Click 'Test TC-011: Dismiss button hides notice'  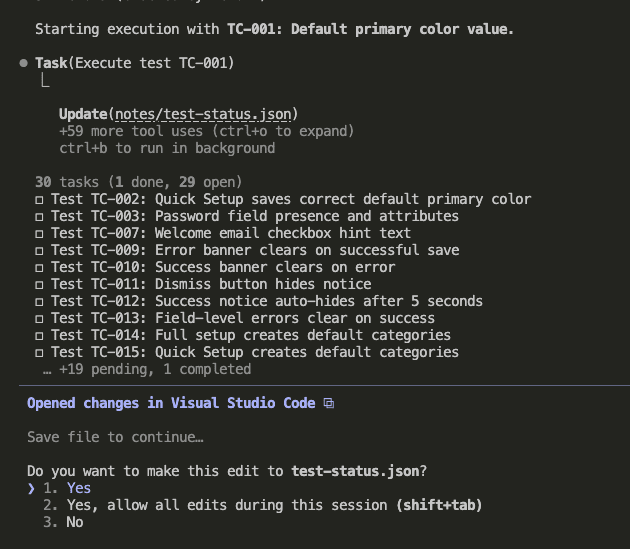pos(211,284)
